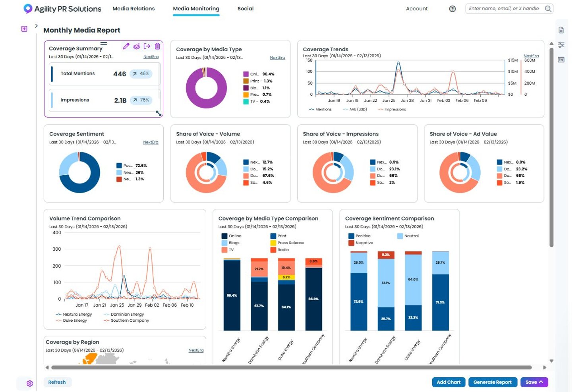Screen dimensions: 588x392
Task: Click the scroll down arrow of the dashboard
Action: 551,361
